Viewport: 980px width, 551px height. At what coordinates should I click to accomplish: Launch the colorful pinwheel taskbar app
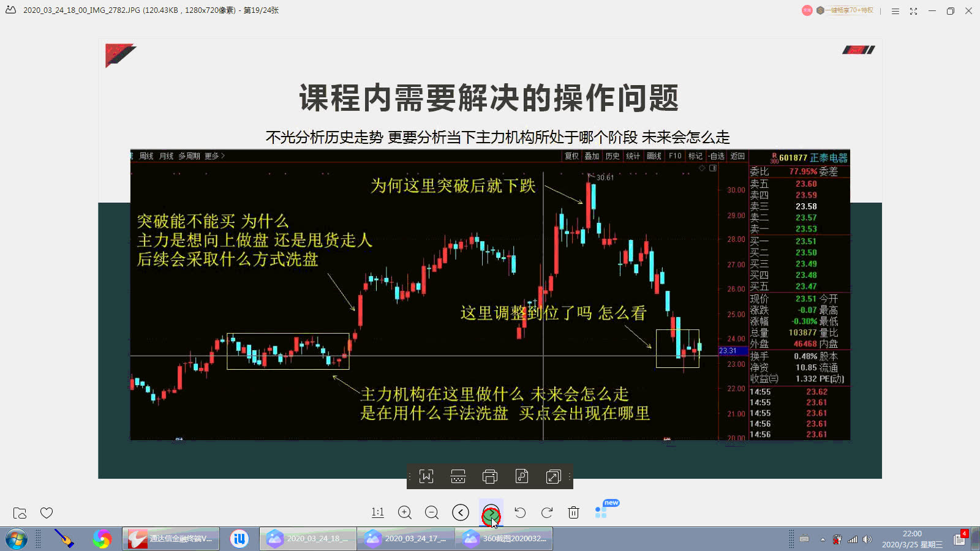point(102,539)
